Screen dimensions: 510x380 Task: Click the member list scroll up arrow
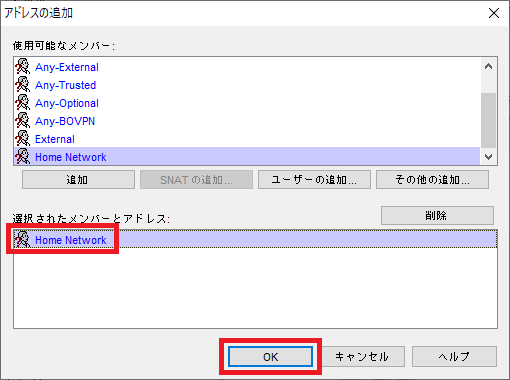[x=489, y=66]
